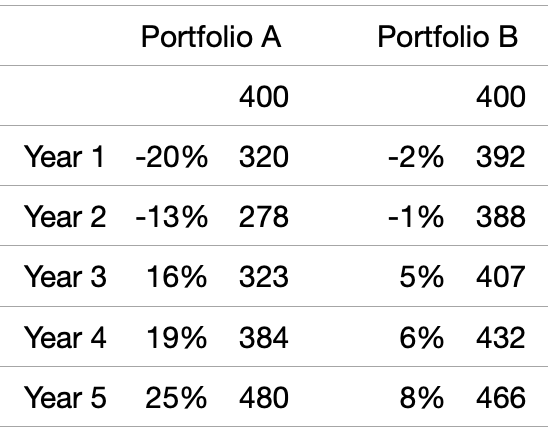
Task: Select the Portfolio B header cell
Action: pyautogui.click(x=448, y=37)
